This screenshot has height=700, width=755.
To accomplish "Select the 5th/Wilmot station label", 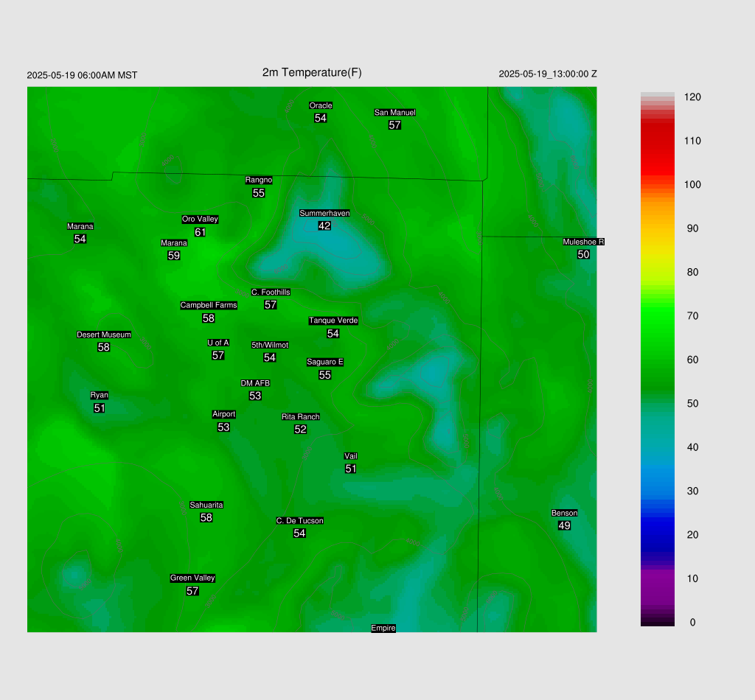I will pos(270,345).
